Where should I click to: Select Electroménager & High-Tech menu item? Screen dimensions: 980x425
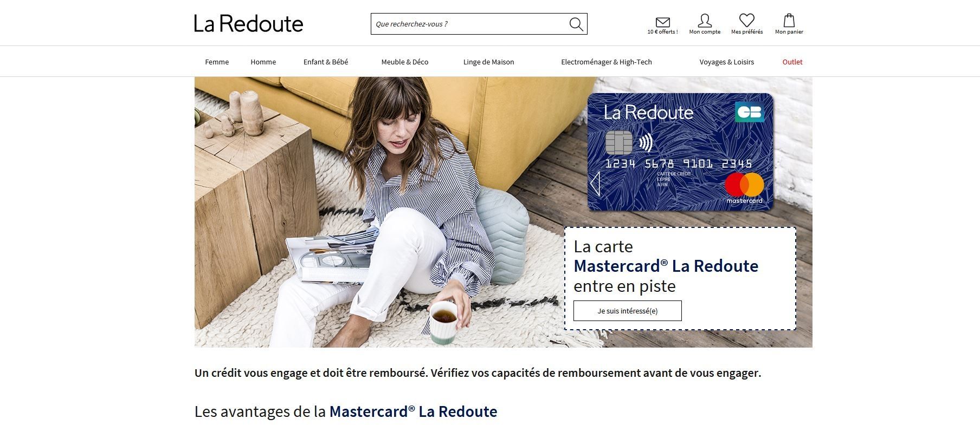point(607,62)
